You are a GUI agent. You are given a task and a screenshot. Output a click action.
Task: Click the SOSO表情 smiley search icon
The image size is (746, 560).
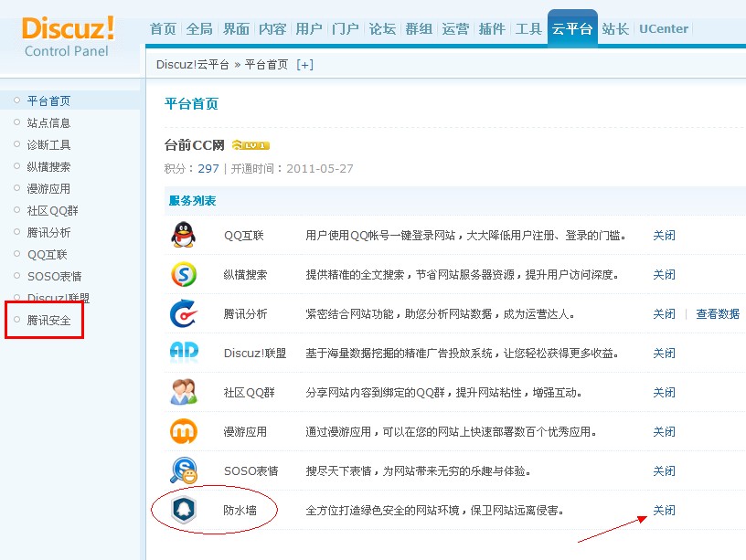point(184,470)
